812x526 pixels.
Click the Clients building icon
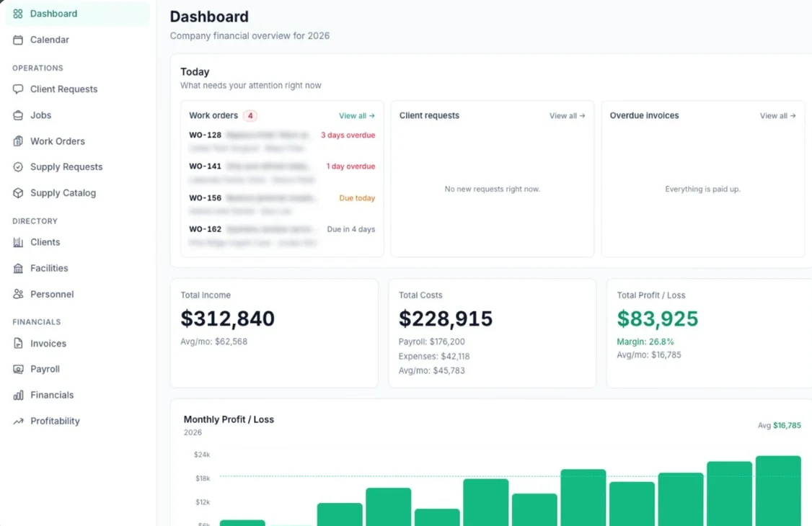pyautogui.click(x=18, y=242)
